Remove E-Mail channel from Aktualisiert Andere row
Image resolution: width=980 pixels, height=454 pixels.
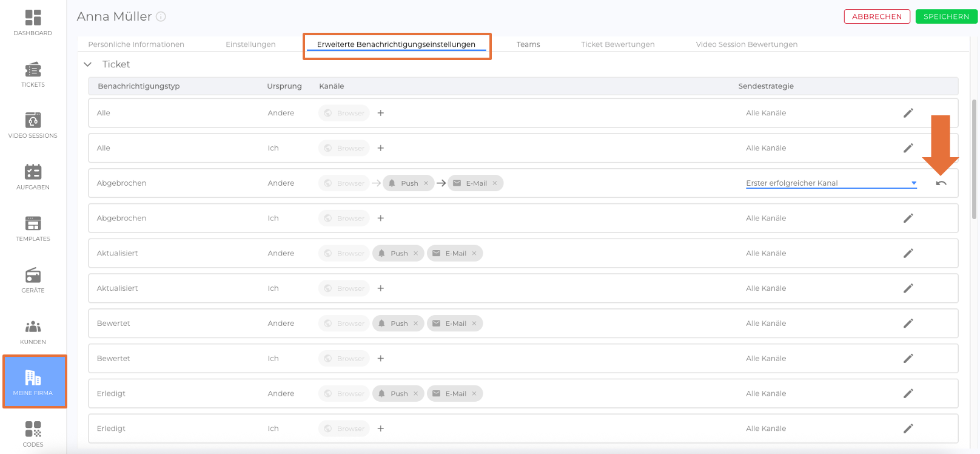(x=474, y=254)
